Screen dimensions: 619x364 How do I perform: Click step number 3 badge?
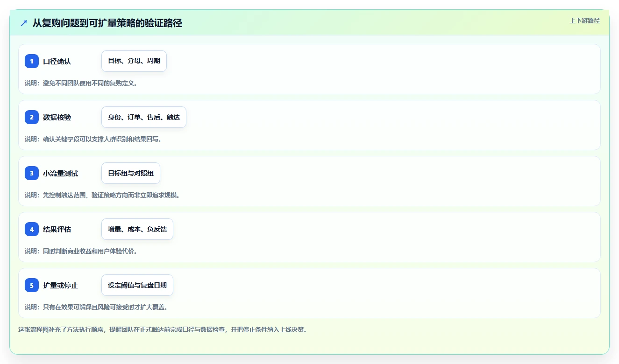32,173
